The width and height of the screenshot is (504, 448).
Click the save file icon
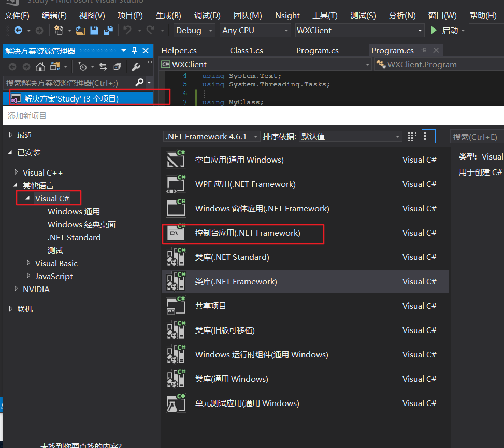pyautogui.click(x=94, y=31)
